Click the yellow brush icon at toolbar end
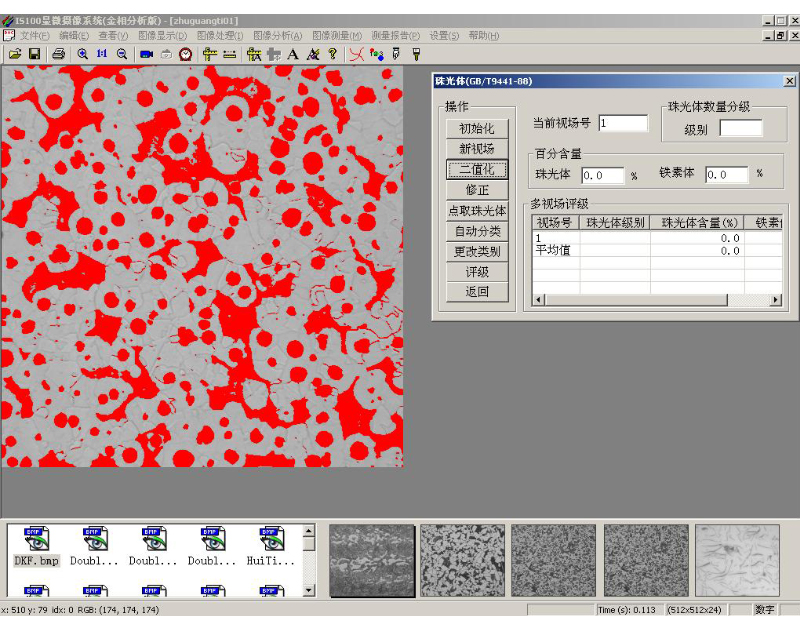Image resolution: width=800 pixels, height=630 pixels. pyautogui.click(x=416, y=54)
